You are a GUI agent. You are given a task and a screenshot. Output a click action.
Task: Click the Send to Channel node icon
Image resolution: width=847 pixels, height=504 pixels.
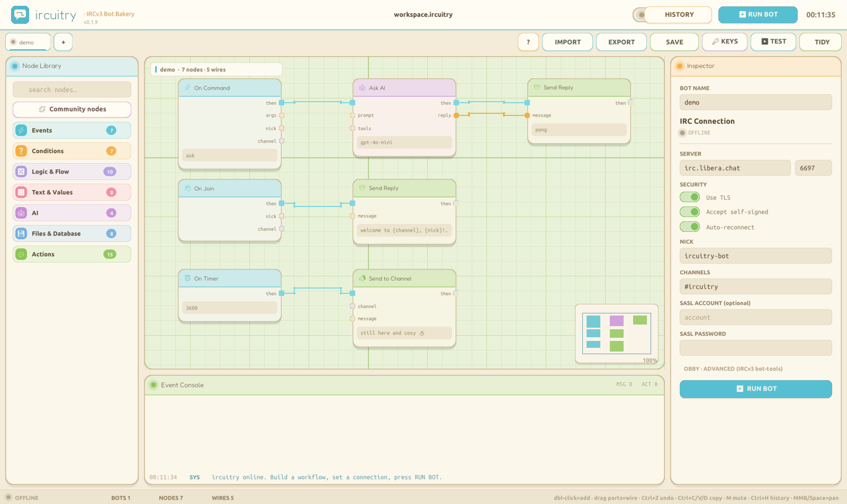click(362, 278)
